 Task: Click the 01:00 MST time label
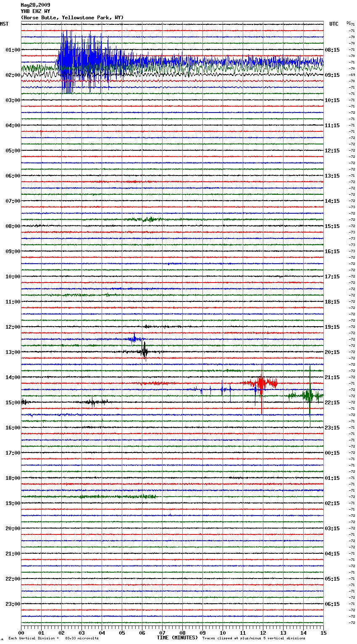(x=13, y=50)
